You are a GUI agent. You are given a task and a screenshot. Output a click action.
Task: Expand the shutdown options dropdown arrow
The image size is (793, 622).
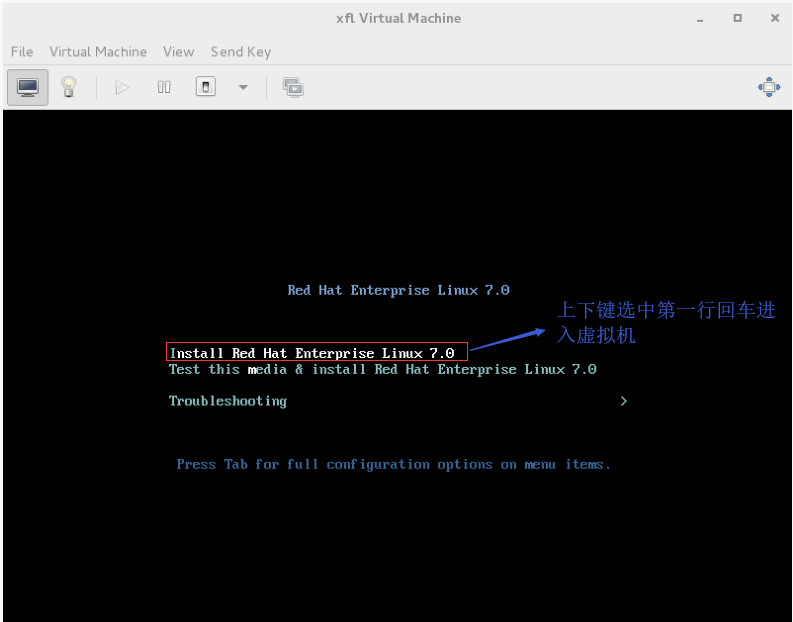[x=243, y=87]
